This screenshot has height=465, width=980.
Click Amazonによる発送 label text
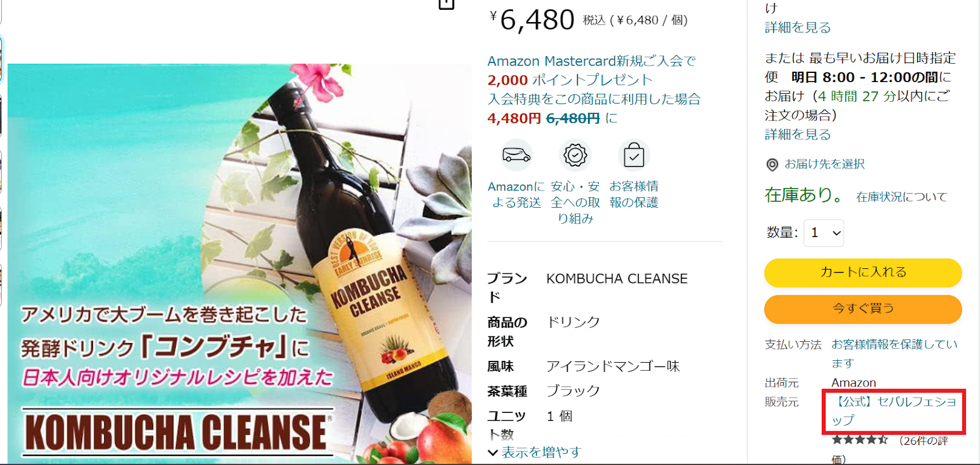point(516,194)
